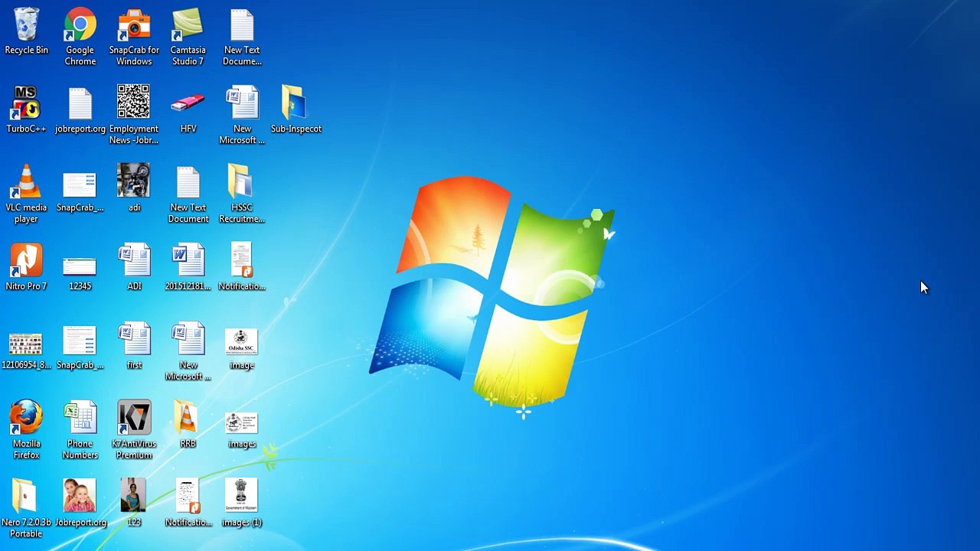Select the New Text Document beside adi
Screen dimensions: 980x551
(x=188, y=194)
